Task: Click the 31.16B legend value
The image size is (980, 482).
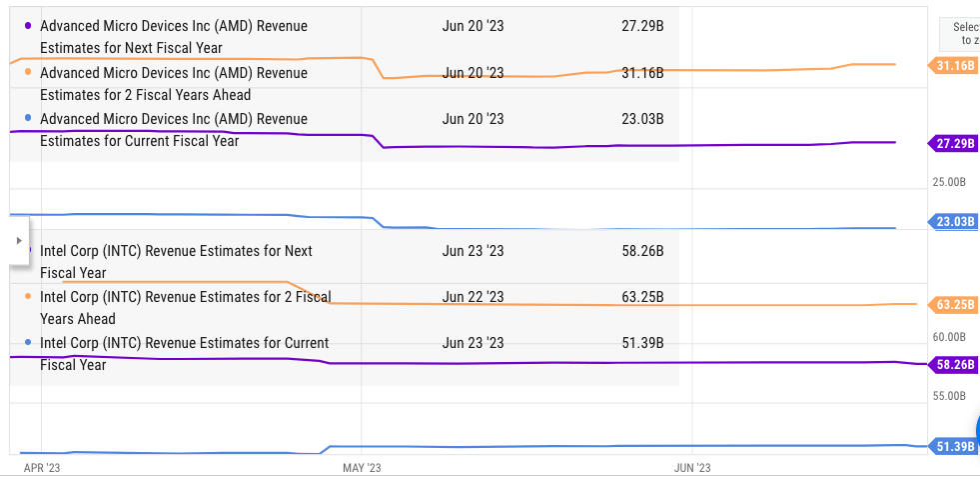Action: point(642,73)
